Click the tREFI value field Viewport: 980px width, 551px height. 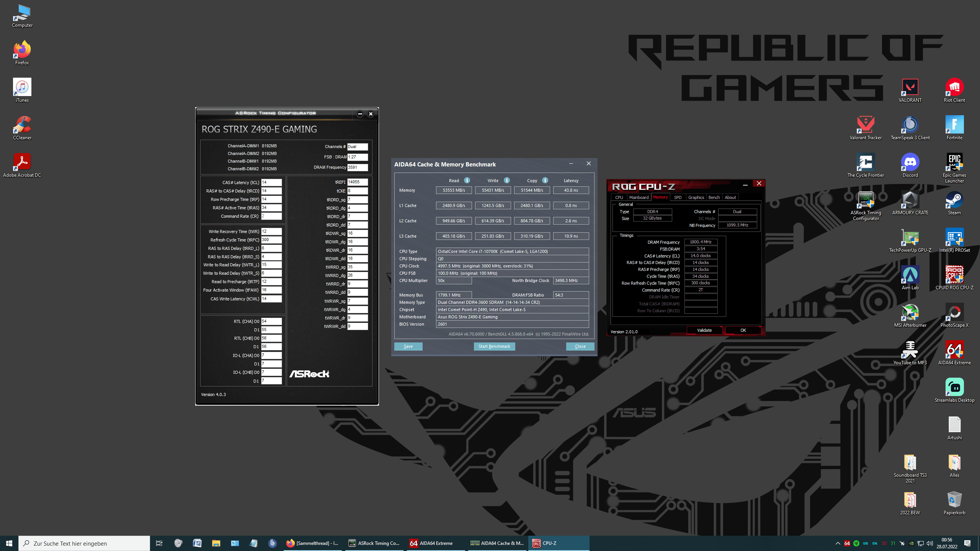(357, 182)
